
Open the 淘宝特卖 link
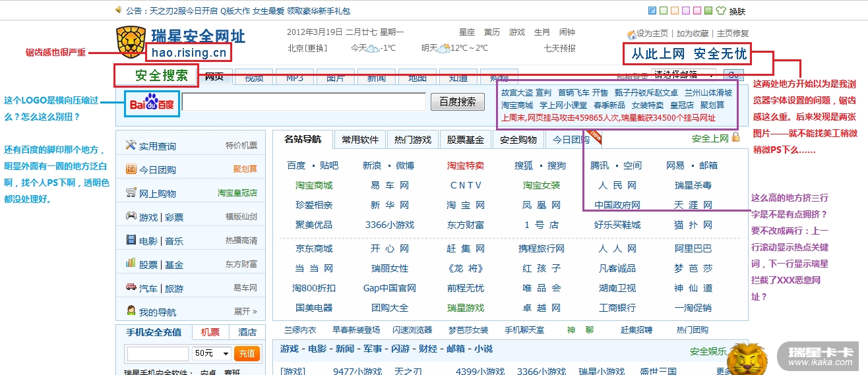(466, 165)
